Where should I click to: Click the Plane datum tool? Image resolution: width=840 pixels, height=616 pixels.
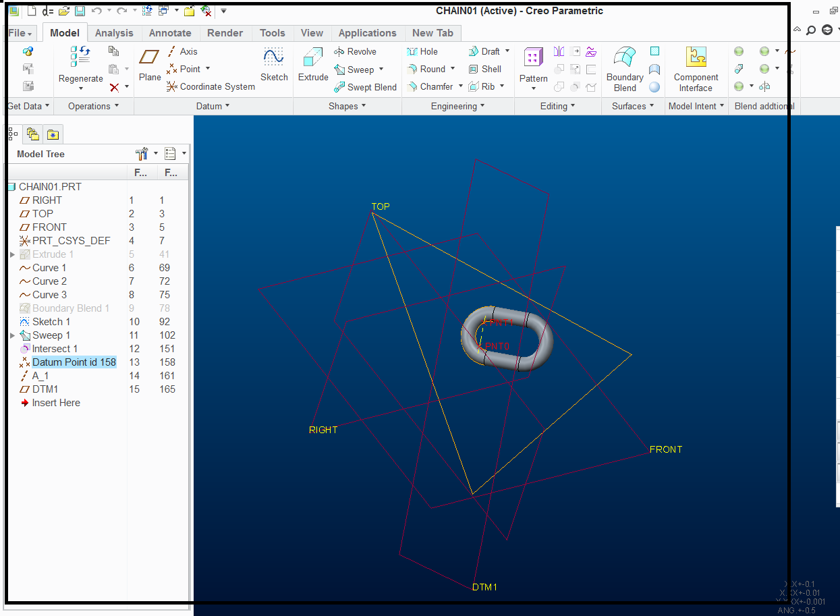coord(150,65)
